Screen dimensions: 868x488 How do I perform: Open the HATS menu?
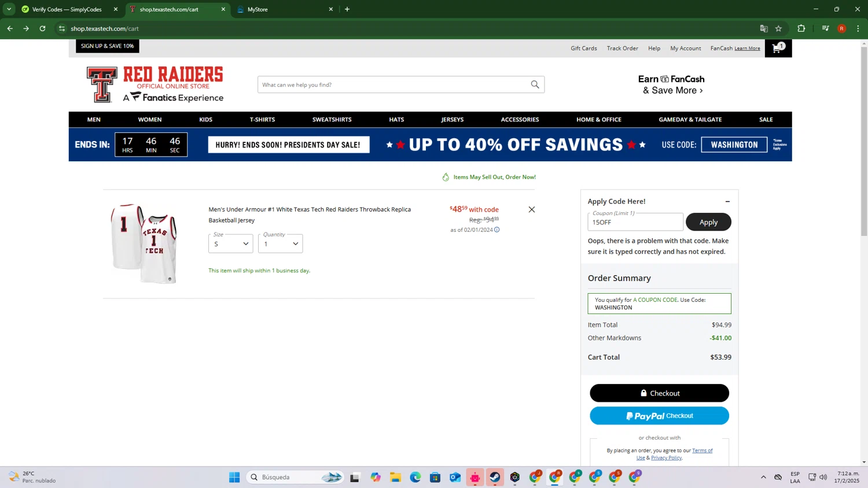pyautogui.click(x=396, y=120)
